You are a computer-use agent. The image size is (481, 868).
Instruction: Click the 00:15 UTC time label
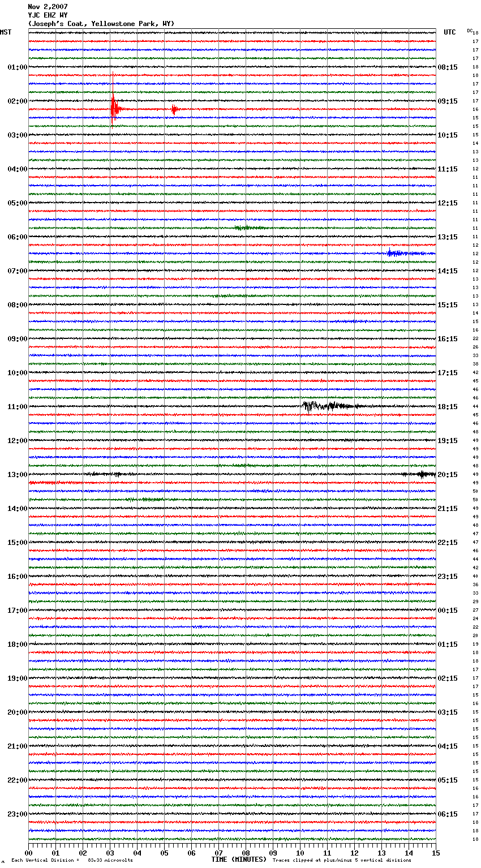tap(447, 611)
